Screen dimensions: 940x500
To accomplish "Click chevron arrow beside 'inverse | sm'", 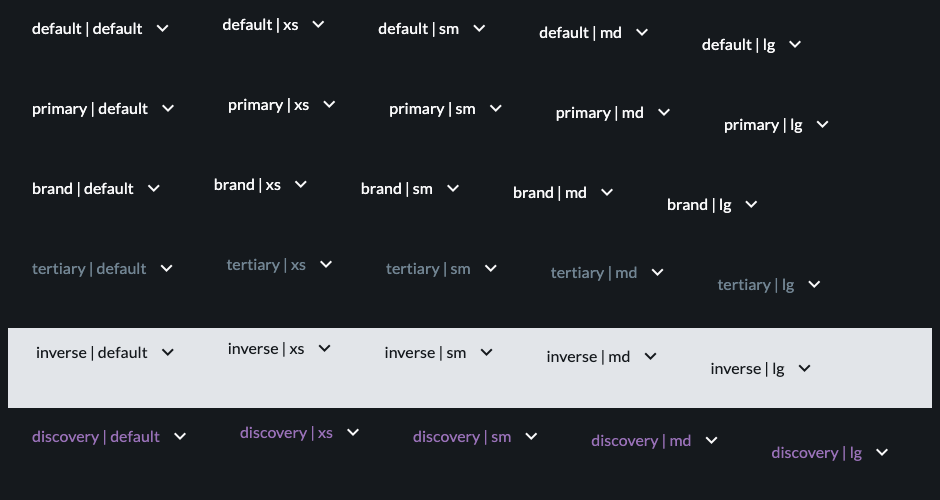I will 487,352.
